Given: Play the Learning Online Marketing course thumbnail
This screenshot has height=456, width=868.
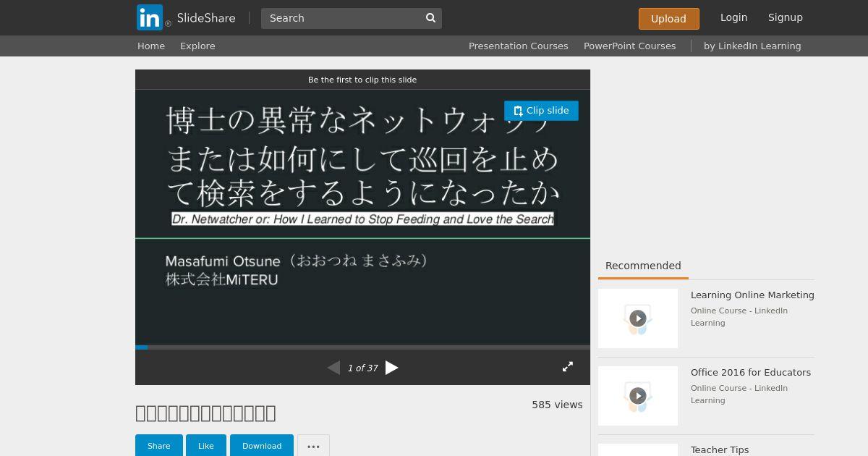Looking at the screenshot, I should click(x=638, y=318).
